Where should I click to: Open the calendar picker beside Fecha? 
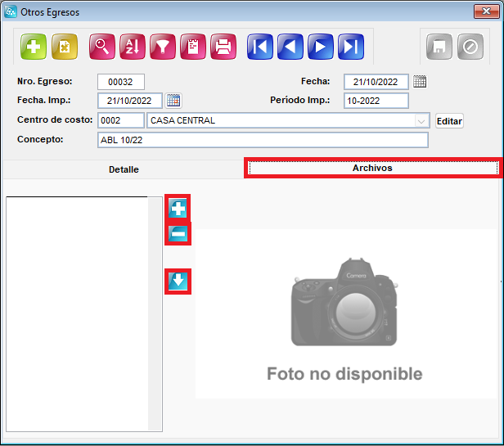click(x=420, y=82)
